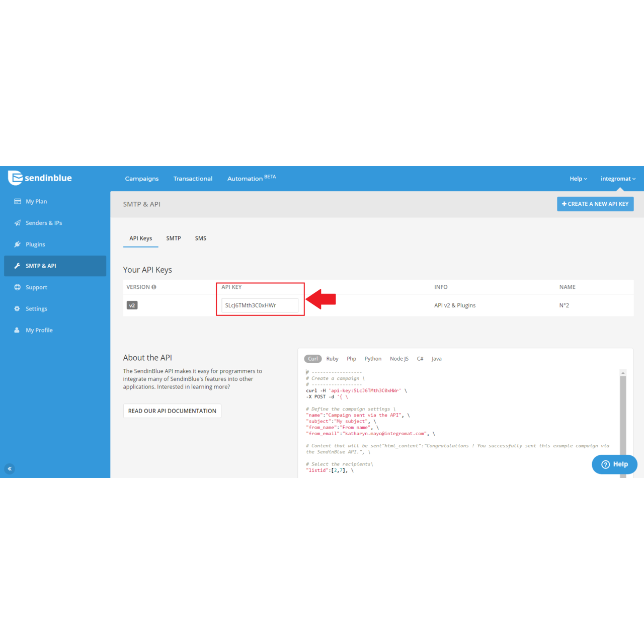Switch to the SMTP tab

pos(173,238)
